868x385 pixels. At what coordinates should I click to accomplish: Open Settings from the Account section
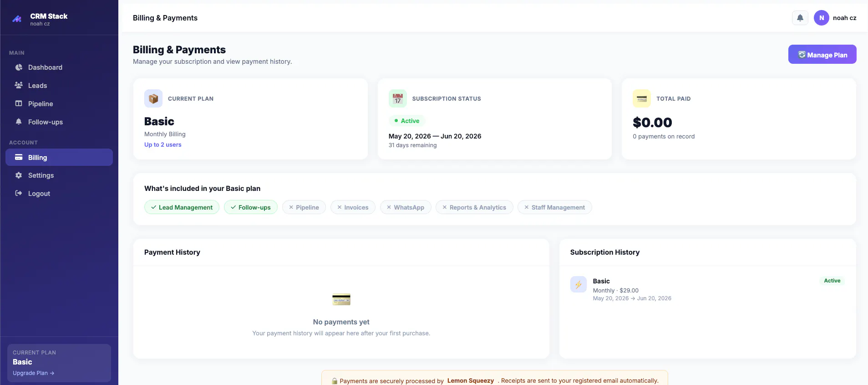(59, 175)
